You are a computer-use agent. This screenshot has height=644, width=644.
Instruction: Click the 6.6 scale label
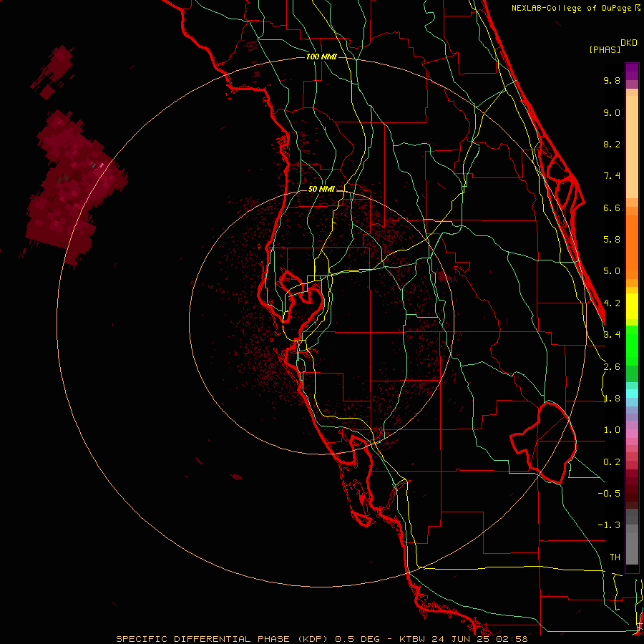[x=612, y=208]
